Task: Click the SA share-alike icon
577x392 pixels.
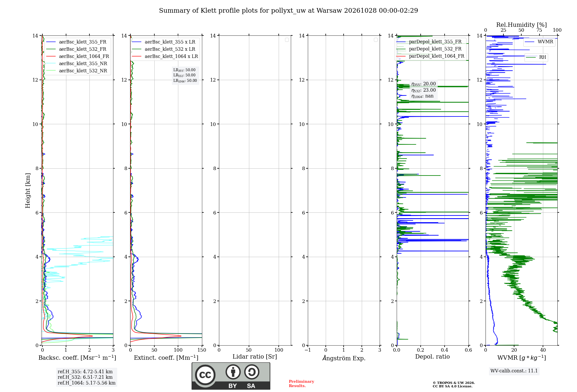Action: point(252,372)
